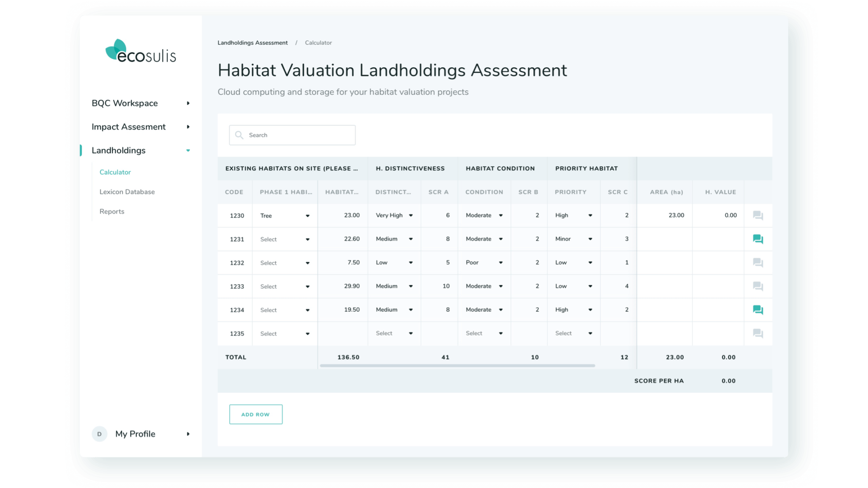Open Moderate condition dropdown in row 1233
The height and width of the screenshot is (488, 868).
click(x=484, y=286)
